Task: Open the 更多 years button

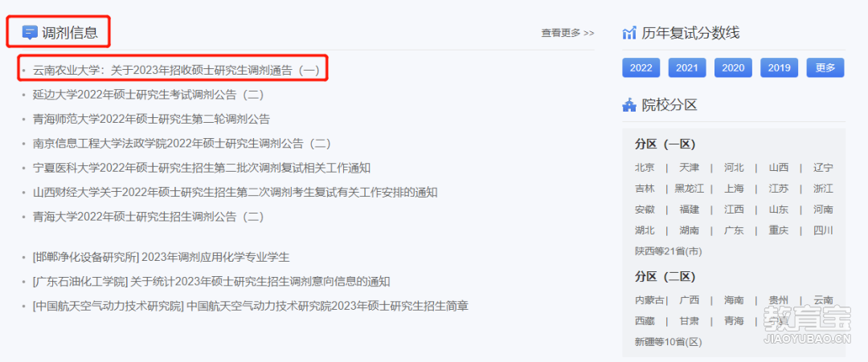Action: coord(825,68)
